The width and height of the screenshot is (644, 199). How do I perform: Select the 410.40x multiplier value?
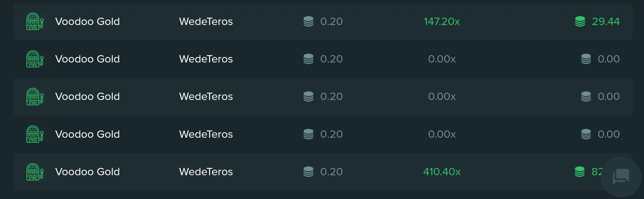click(x=442, y=172)
